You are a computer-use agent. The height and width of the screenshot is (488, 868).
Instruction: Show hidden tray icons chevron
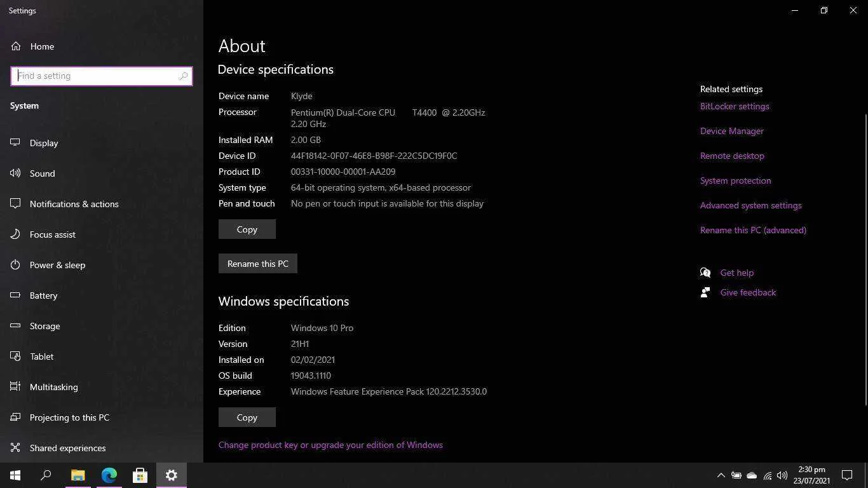coord(721,475)
